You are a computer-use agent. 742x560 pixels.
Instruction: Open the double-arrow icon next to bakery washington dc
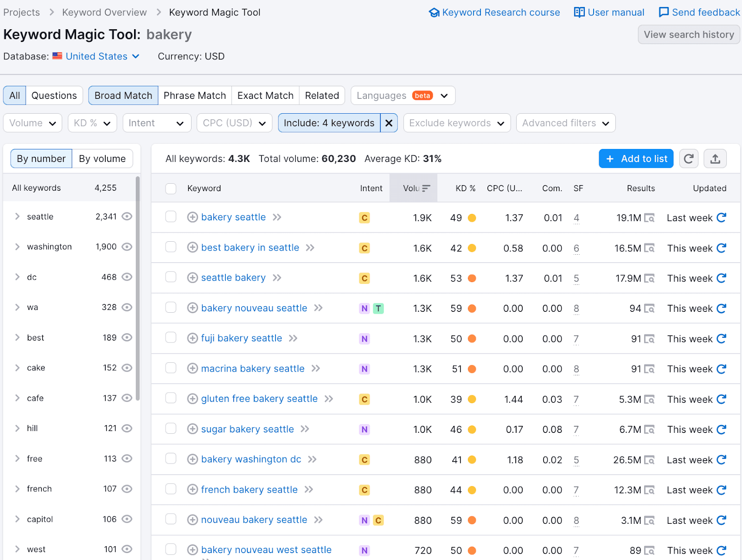click(312, 459)
